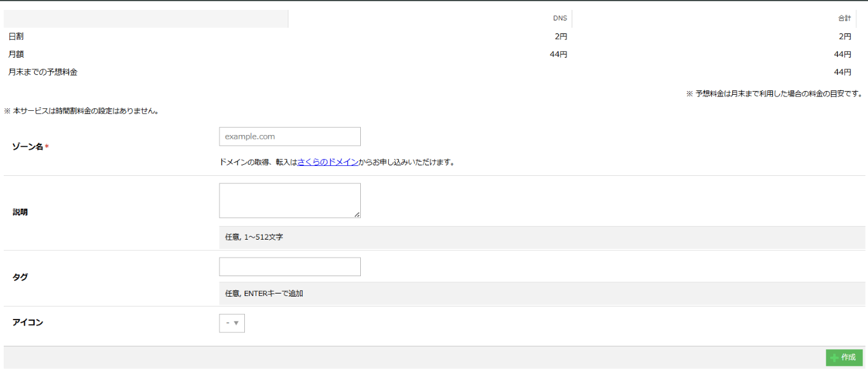The image size is (868, 374).
Task: Click the 44円 value in 月額 DNS column
Action: click(x=558, y=54)
